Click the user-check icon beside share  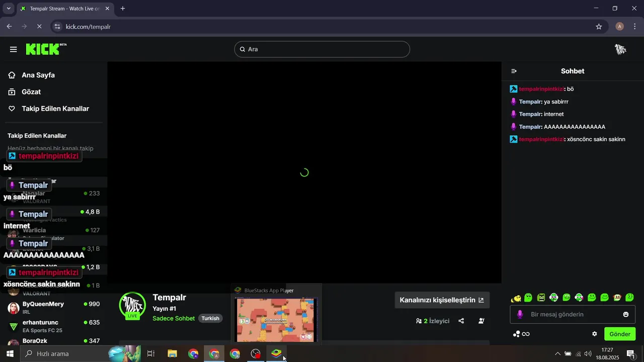481,321
